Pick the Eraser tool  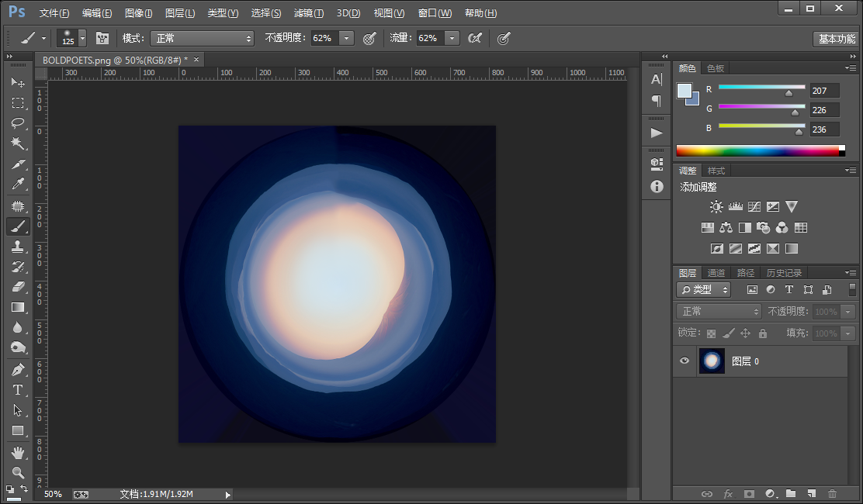tap(18, 287)
